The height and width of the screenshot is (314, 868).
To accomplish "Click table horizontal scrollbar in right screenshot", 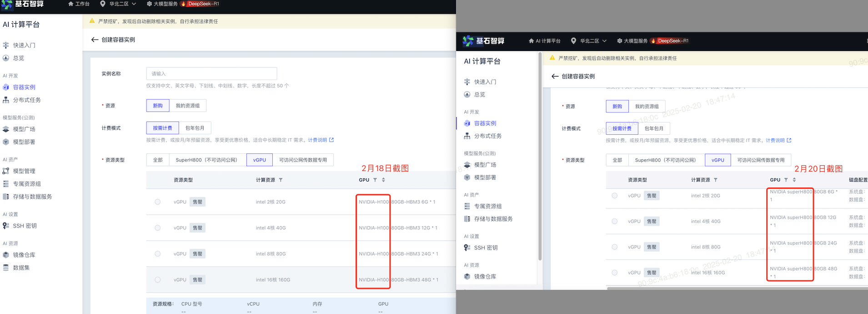I will coord(737,288).
